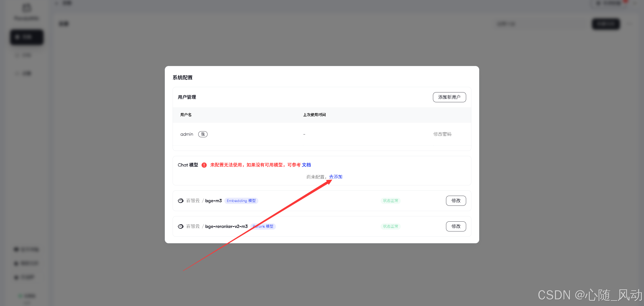The width and height of the screenshot is (644, 306).
Task: Open the 文档 documentation link
Action: point(306,165)
